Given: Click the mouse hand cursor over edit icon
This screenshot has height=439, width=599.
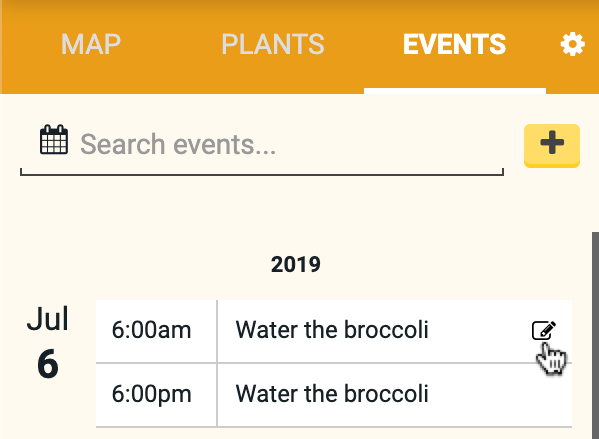Looking at the screenshot, I should (551, 358).
